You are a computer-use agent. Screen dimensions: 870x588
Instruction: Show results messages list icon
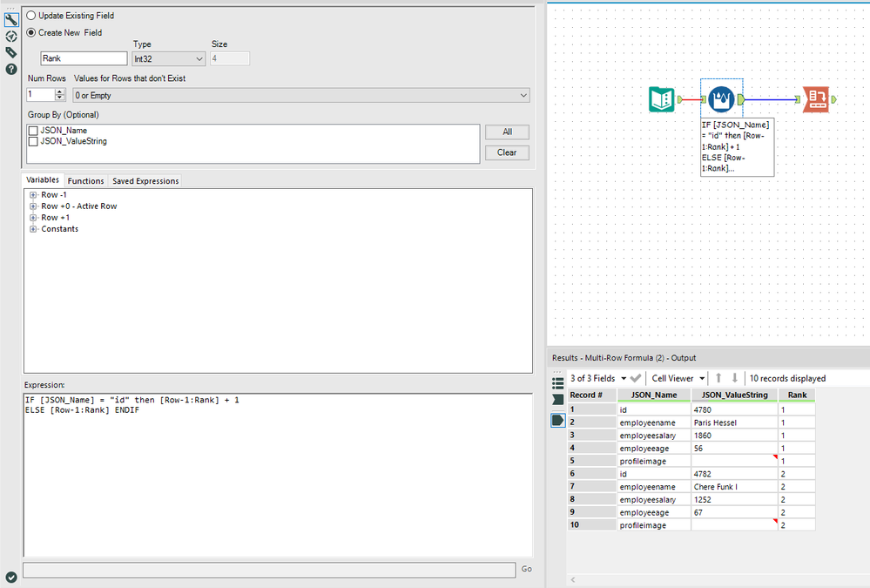(x=557, y=383)
